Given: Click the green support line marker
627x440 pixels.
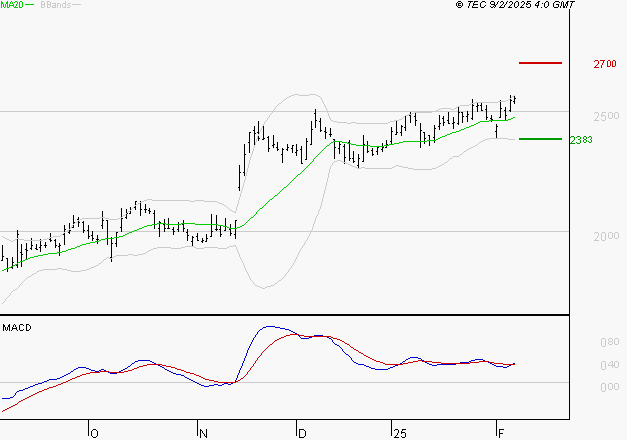Looking at the screenshot, I should pos(540,139).
